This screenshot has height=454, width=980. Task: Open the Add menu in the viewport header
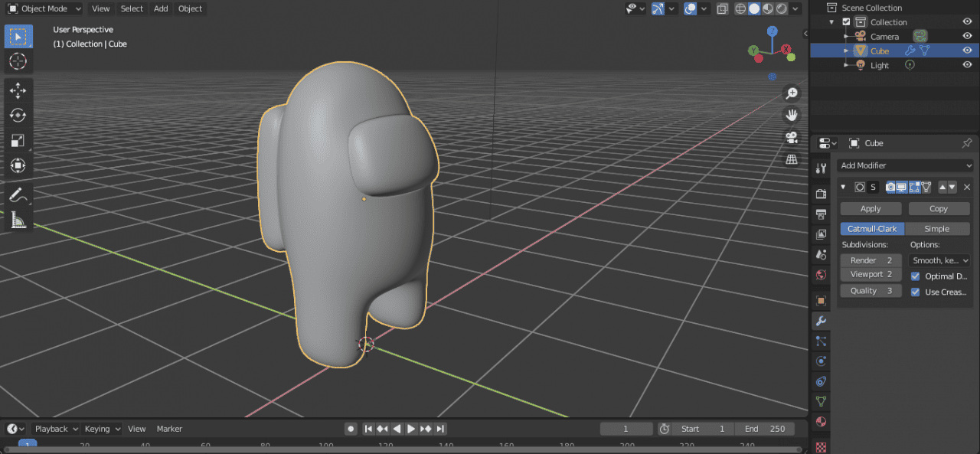click(x=159, y=8)
